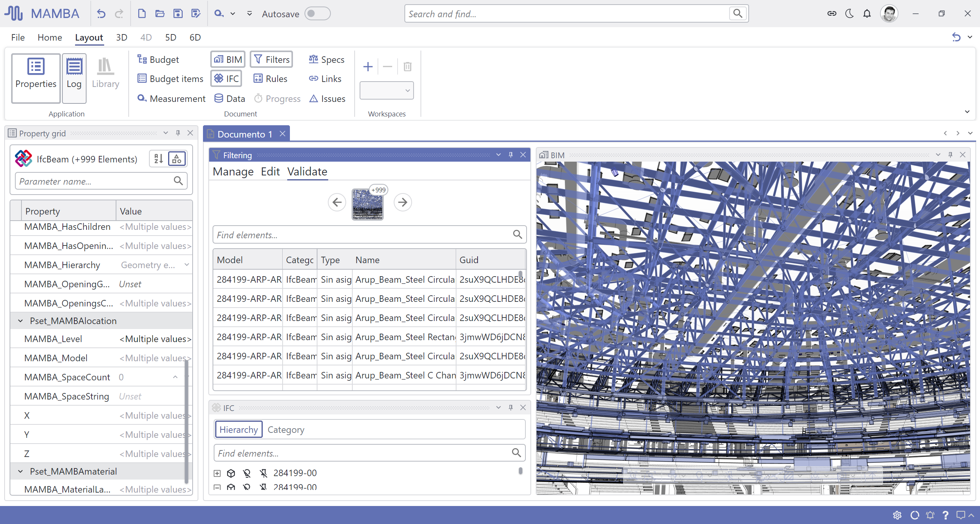Viewport: 980px width, 524px height.
Task: Open the 3D ribbon tab
Action: 121,38
